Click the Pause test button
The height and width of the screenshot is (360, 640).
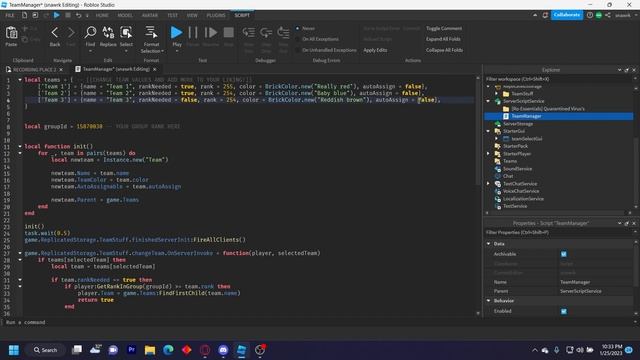coord(193,33)
